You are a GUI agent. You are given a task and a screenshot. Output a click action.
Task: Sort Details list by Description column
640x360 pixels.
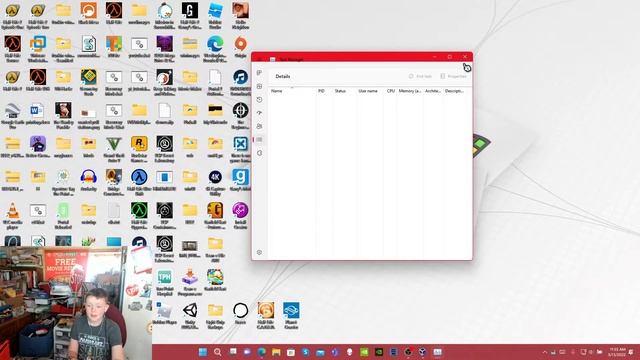(x=456, y=91)
